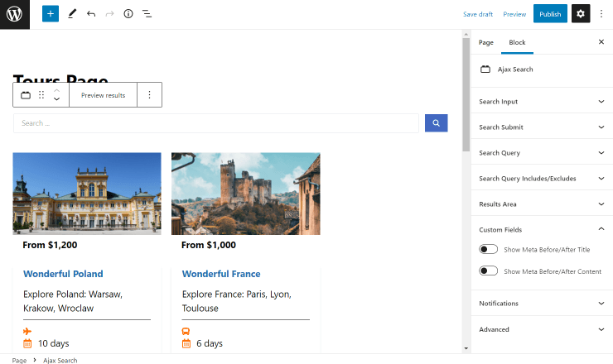Click Page in the breadcrumb
The image size is (613, 364).
[x=19, y=360]
